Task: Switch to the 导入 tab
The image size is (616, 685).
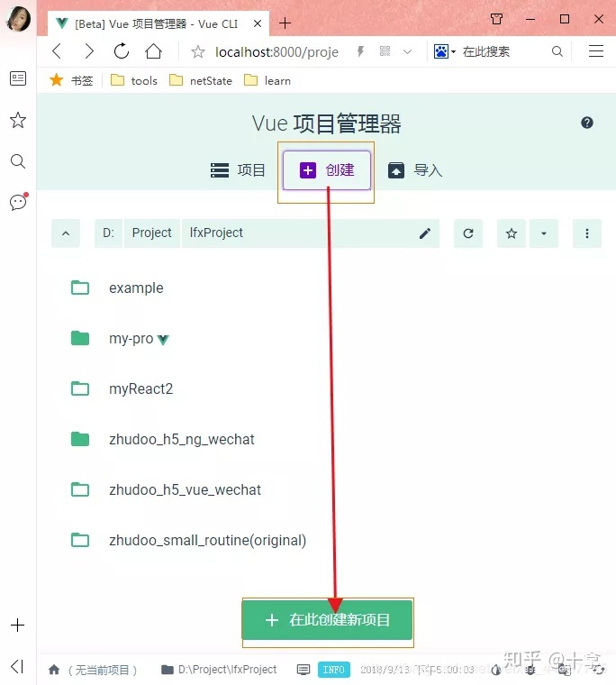Action: tap(415, 170)
